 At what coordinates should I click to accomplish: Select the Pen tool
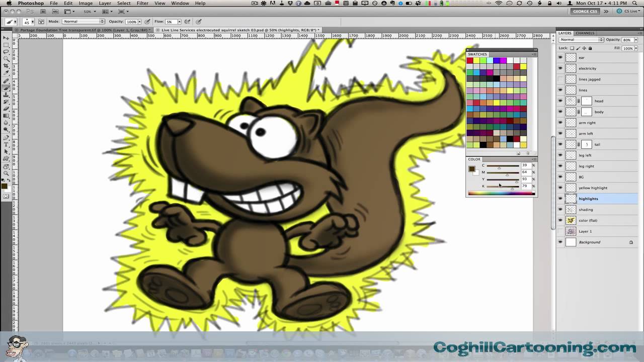(x=6, y=137)
